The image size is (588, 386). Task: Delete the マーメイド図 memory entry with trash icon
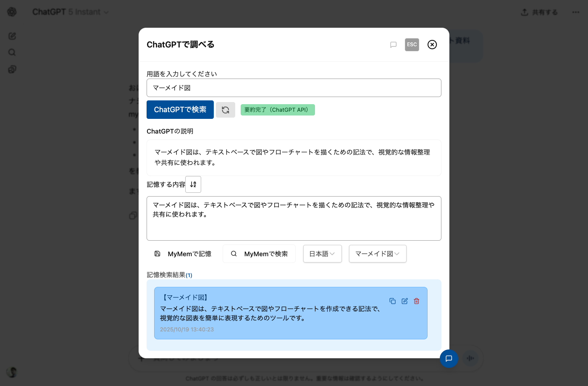tap(416, 301)
